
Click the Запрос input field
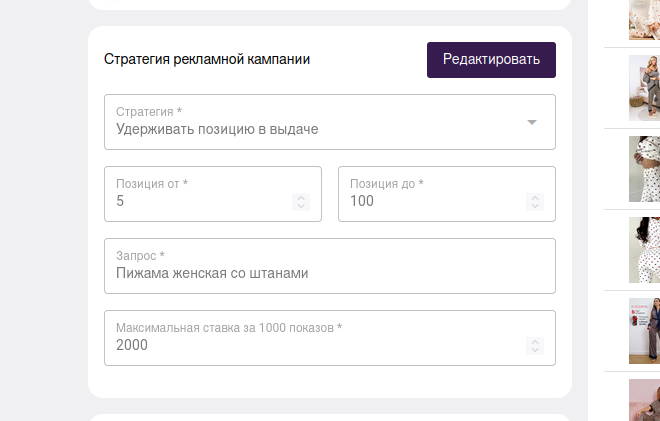point(330,266)
